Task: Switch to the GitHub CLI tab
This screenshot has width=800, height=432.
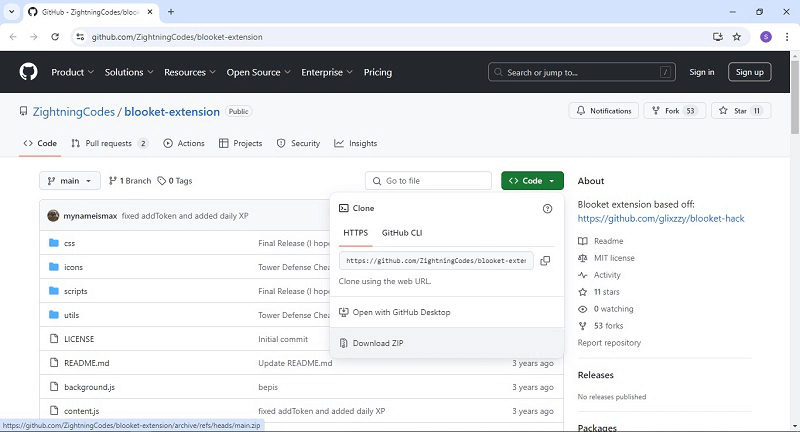Action: [402, 233]
